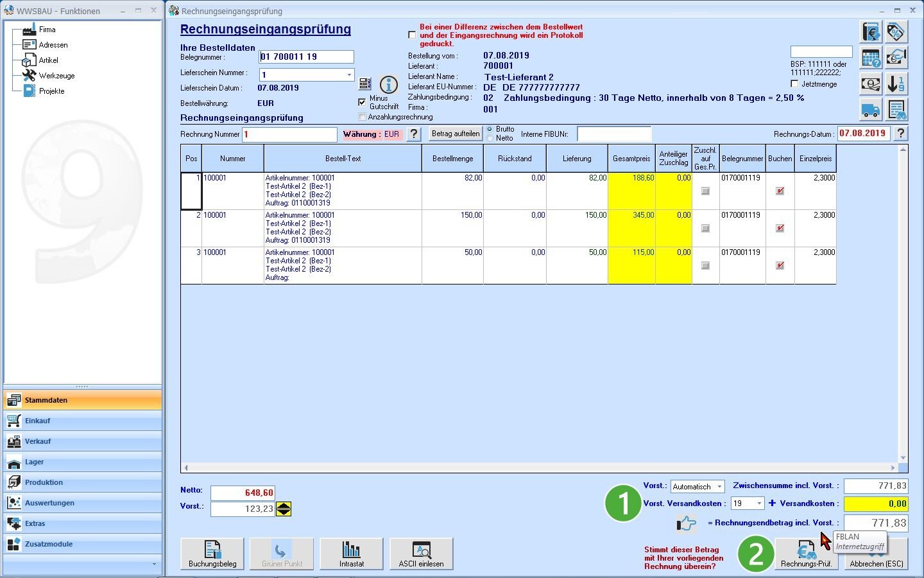Toggle yellow up-down arrows beside Vorst. field
This screenshot has height=578, width=924.
[x=284, y=509]
